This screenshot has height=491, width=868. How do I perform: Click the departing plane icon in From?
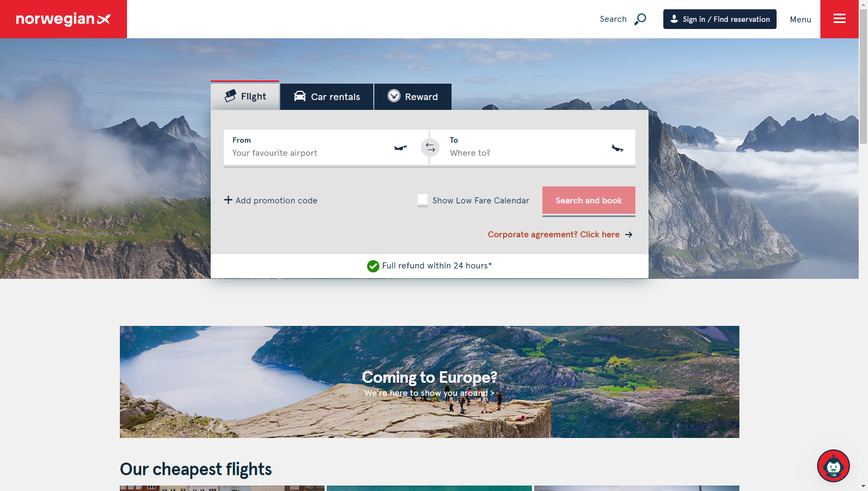click(401, 148)
